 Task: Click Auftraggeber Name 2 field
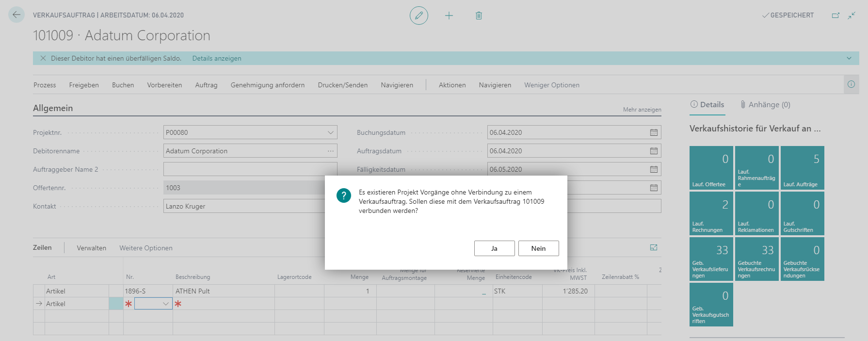[250, 169]
